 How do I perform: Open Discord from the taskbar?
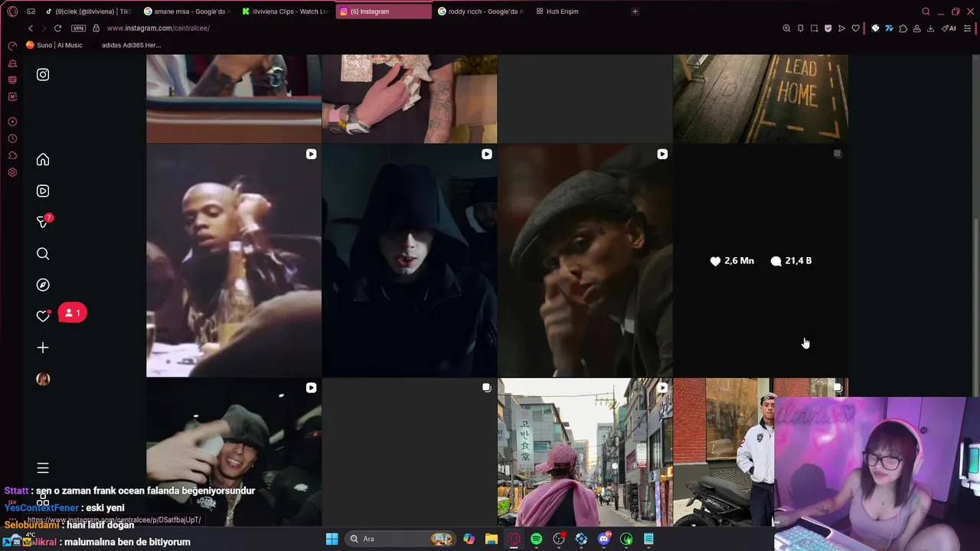604,539
